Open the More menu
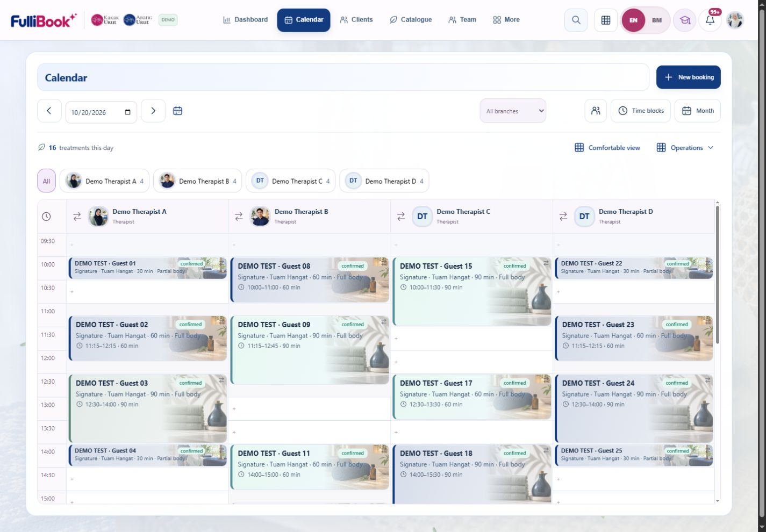This screenshot has width=766, height=532. [x=506, y=20]
